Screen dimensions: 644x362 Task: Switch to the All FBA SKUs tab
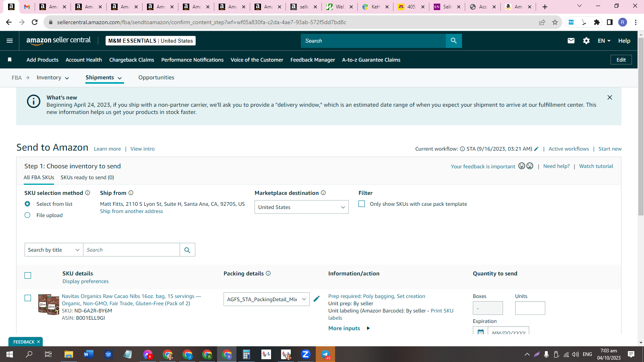[x=39, y=178]
